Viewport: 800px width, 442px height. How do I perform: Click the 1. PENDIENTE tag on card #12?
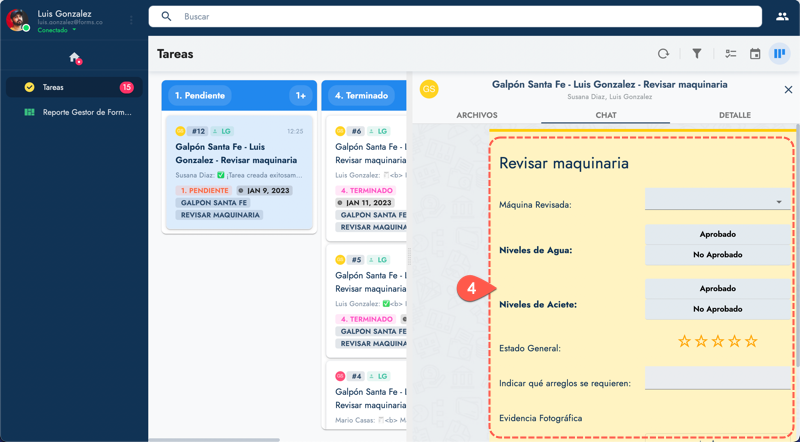[x=204, y=190]
